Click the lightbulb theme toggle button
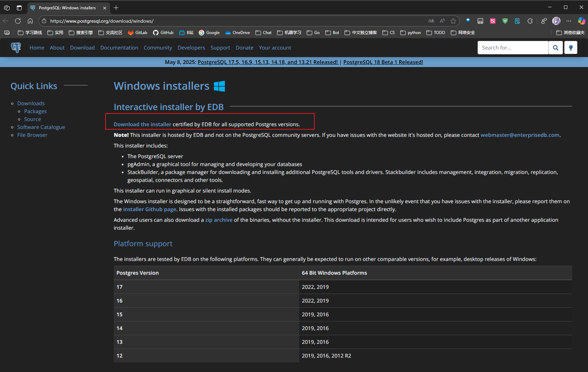Image resolution: width=588 pixels, height=372 pixels. [571, 48]
